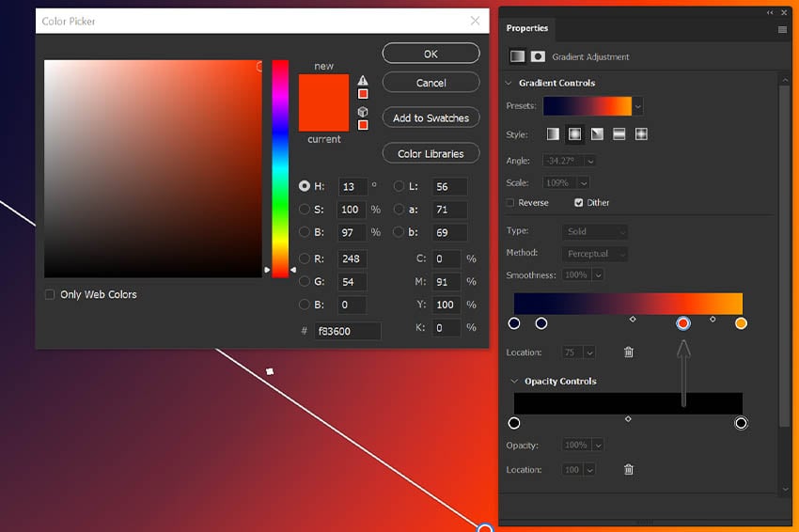Open the Opacity value dropdown
The image size is (799, 532).
598,446
